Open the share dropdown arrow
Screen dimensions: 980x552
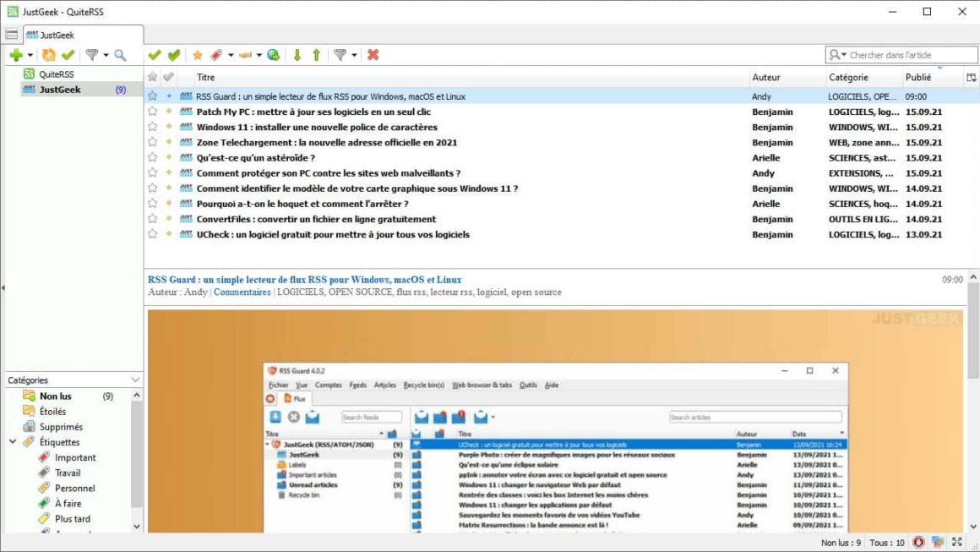click(x=259, y=55)
